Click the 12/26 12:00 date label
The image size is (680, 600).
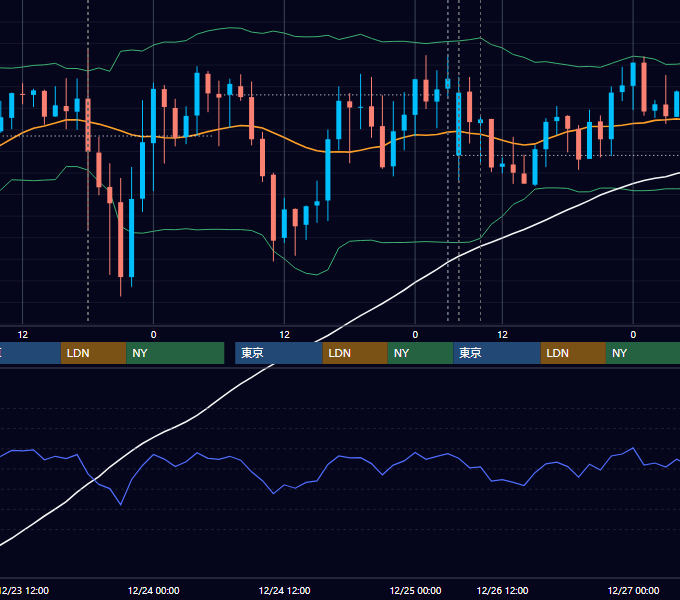[503, 590]
